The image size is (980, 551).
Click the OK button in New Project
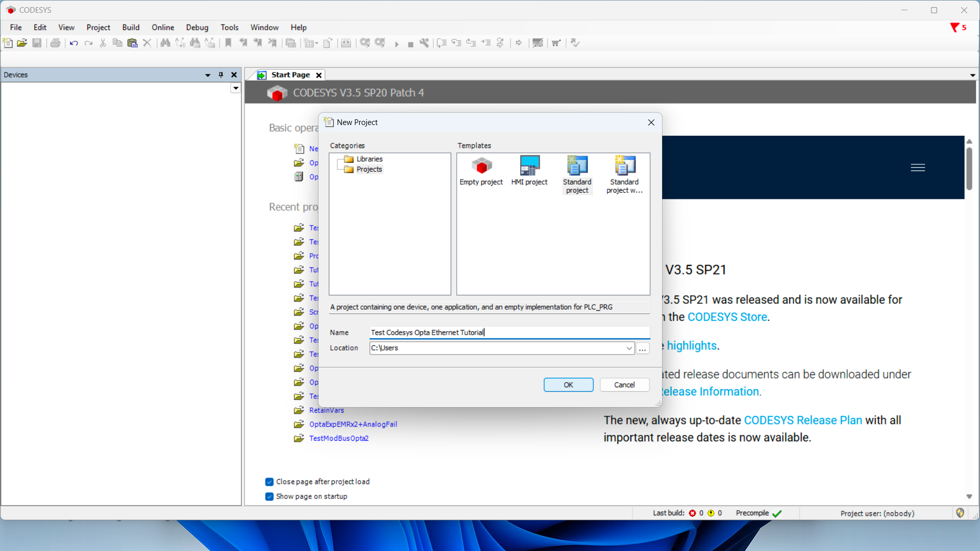pos(568,385)
